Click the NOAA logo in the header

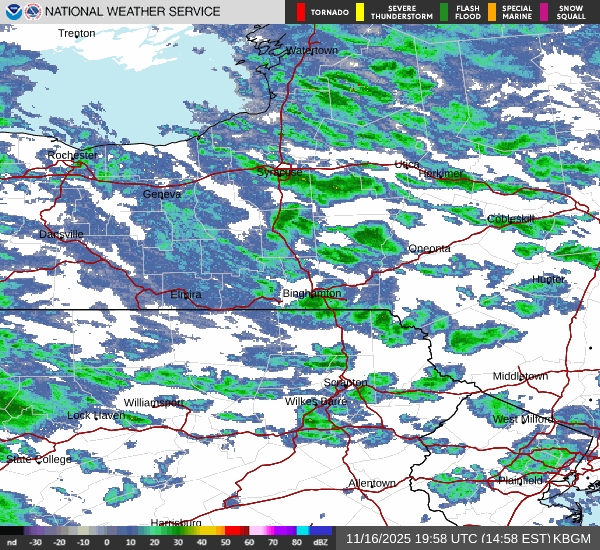point(11,12)
